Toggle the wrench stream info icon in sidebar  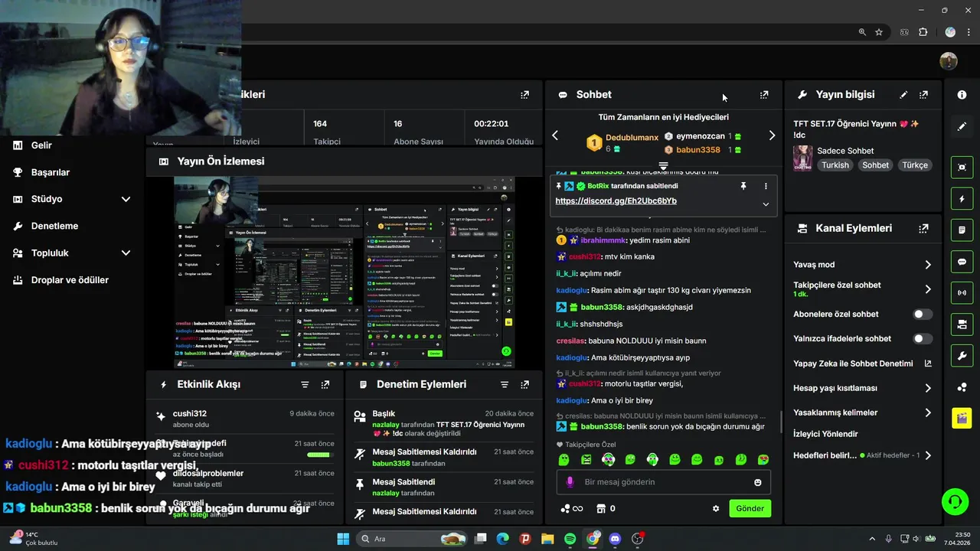pyautogui.click(x=962, y=356)
